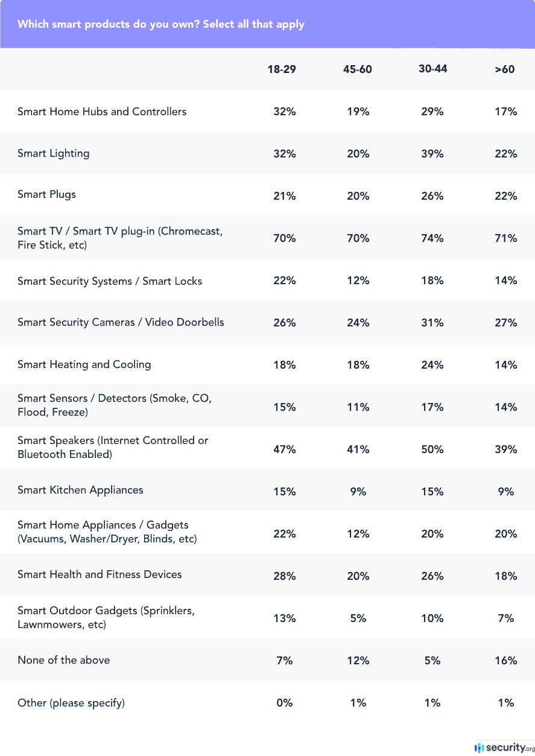Screen dimensions: 535x756
Task: Select the dimmed Smart Heating and Cooling row
Action: [84, 364]
